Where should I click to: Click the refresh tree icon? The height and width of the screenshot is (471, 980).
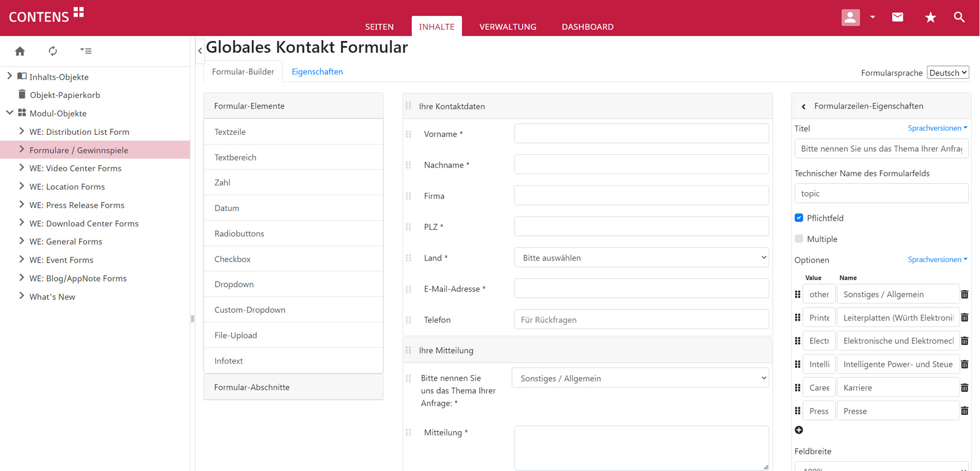point(53,51)
